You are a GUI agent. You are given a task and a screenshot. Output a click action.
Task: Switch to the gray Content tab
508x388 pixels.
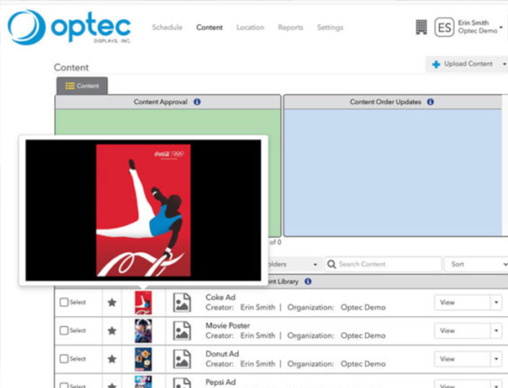click(x=82, y=86)
